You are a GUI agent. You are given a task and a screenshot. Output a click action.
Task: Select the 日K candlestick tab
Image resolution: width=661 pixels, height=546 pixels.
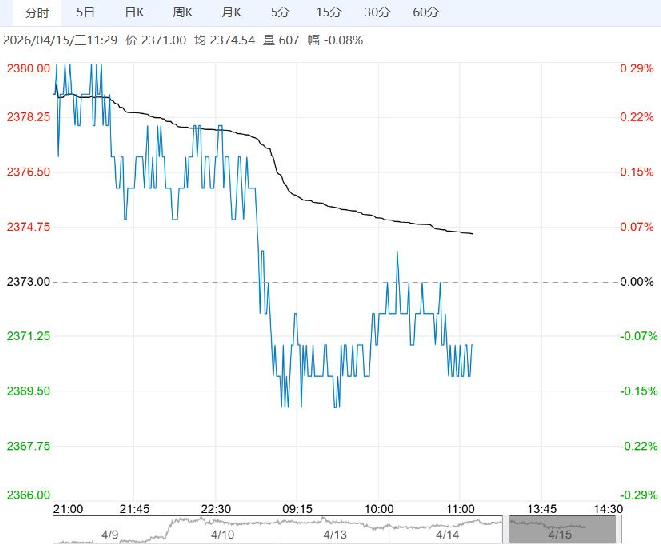pos(134,12)
